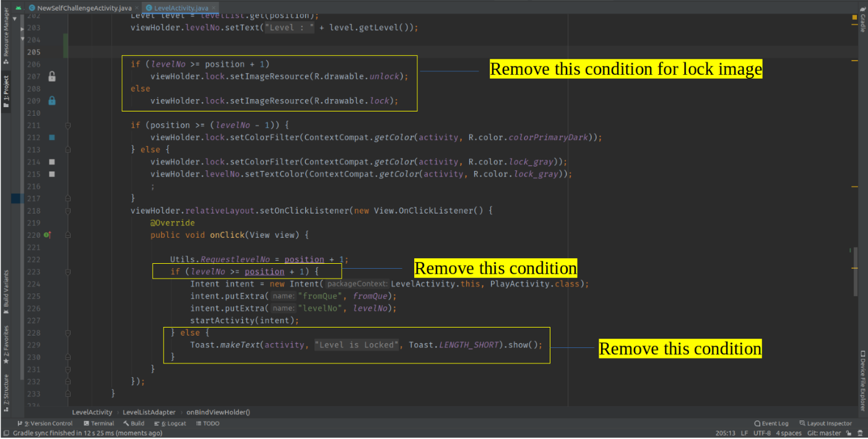Toggle the Favorites side panel
This screenshot has height=439, width=868.
[x=6, y=345]
